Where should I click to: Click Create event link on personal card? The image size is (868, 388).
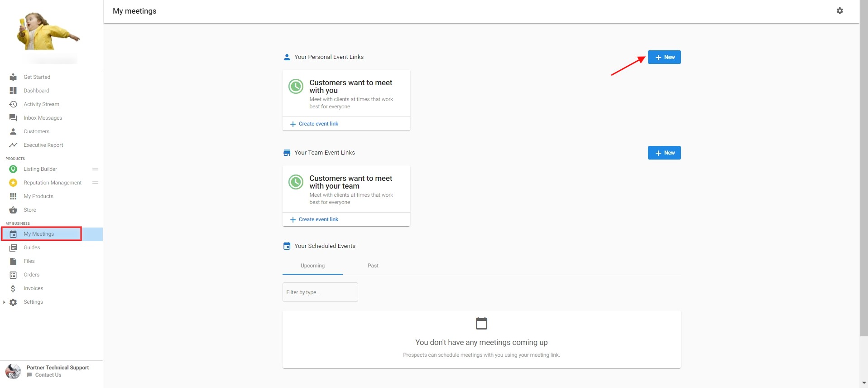(314, 124)
